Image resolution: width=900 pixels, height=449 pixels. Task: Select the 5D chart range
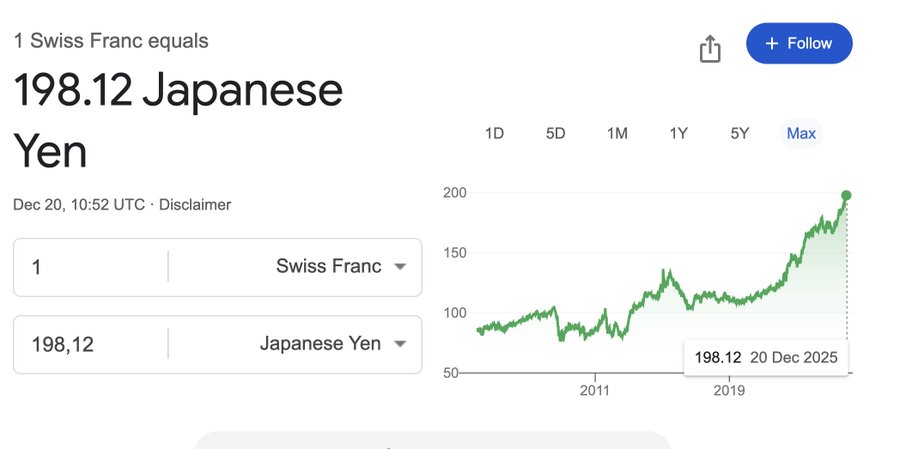coord(556,133)
